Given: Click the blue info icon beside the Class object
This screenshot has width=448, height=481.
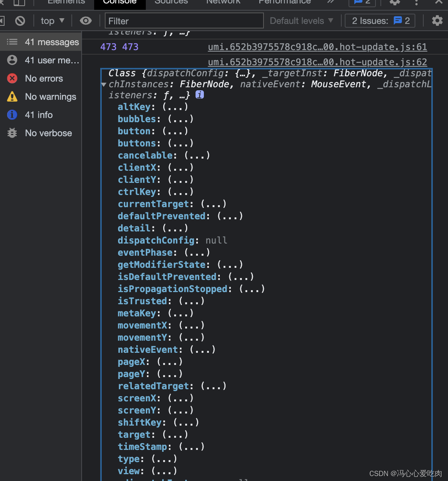Looking at the screenshot, I should click(x=200, y=95).
